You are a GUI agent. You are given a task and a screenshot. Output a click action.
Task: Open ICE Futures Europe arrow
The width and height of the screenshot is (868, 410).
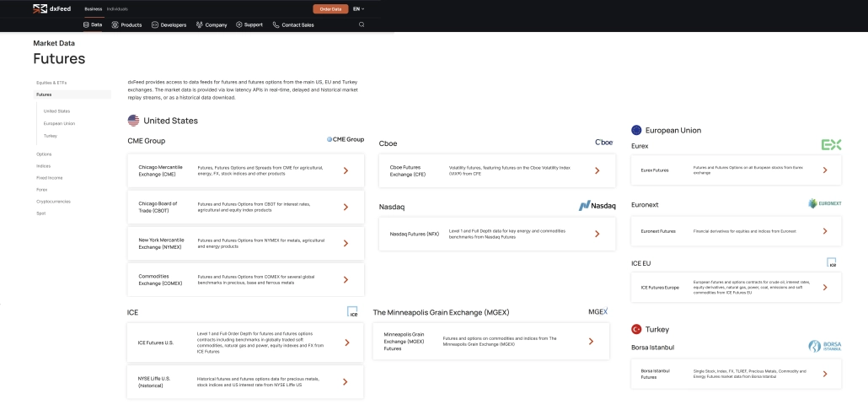coord(825,287)
